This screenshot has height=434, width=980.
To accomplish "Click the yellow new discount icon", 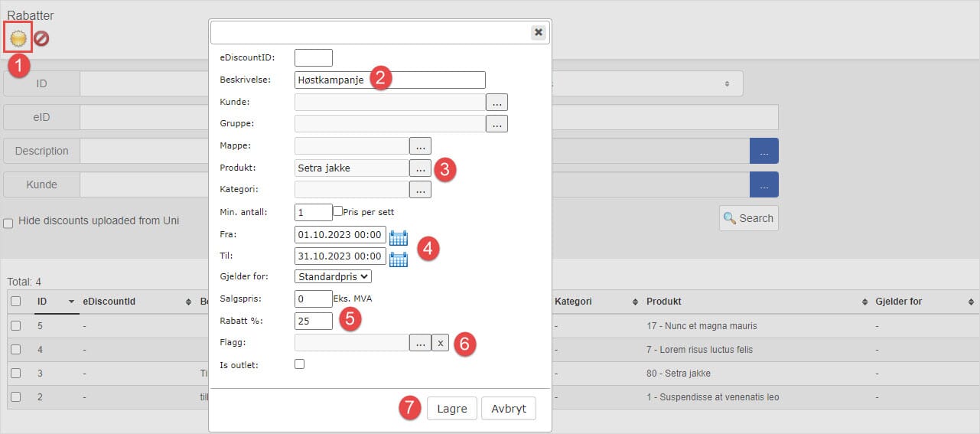I will click(x=18, y=38).
